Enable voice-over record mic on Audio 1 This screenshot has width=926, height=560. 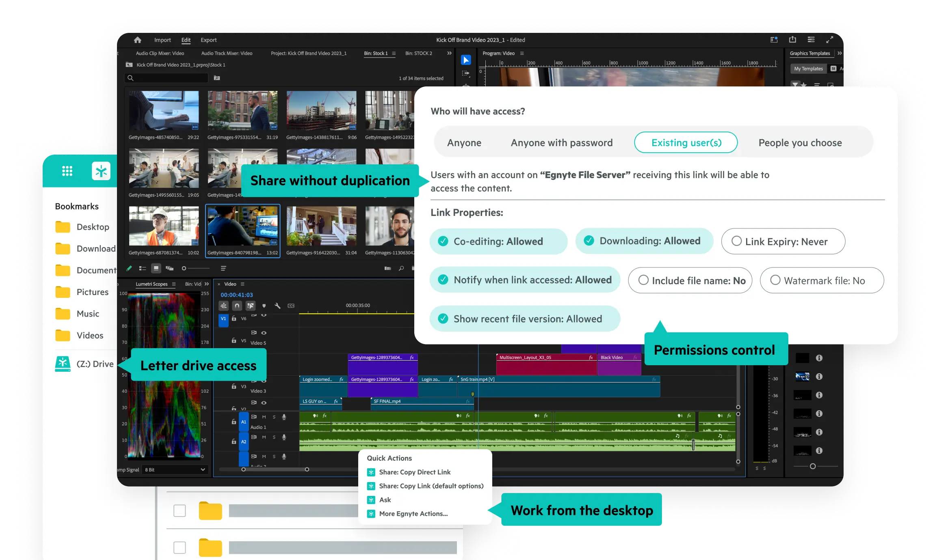(x=284, y=417)
